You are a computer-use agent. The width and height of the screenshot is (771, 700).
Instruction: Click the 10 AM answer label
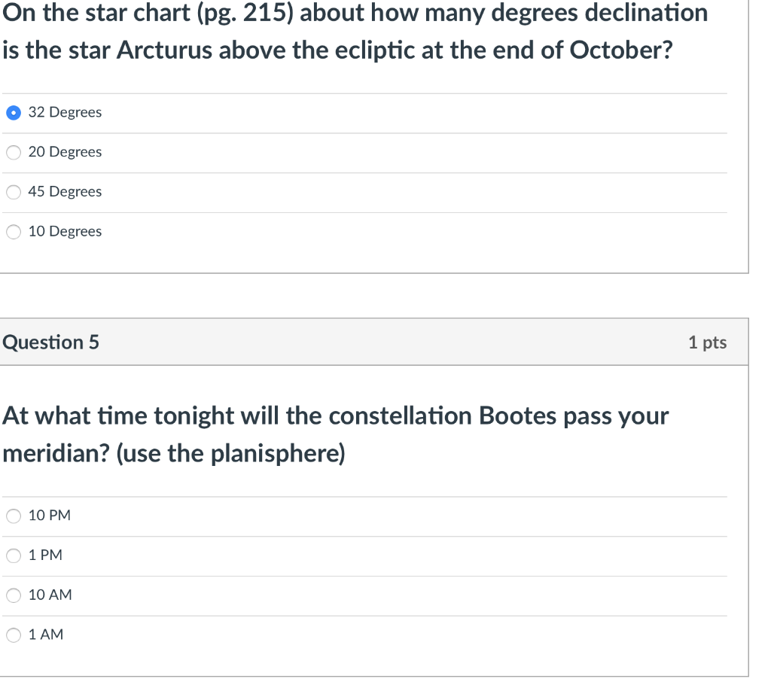49,595
